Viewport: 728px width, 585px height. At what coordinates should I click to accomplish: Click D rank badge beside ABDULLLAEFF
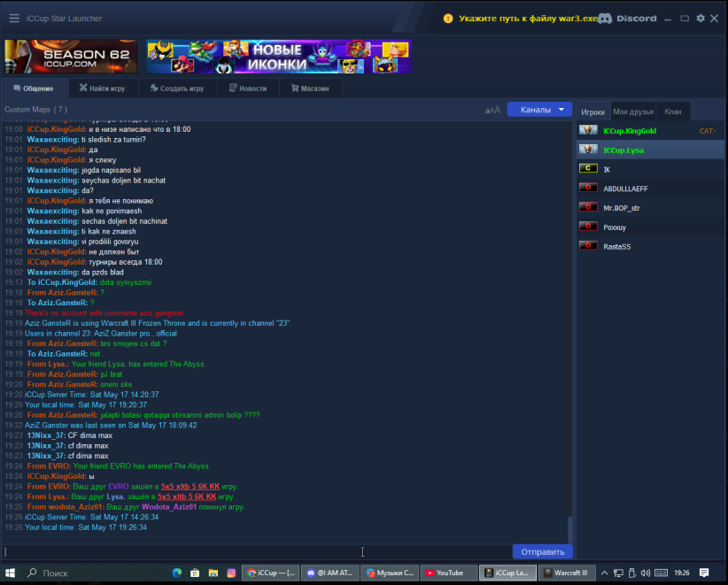(x=588, y=188)
